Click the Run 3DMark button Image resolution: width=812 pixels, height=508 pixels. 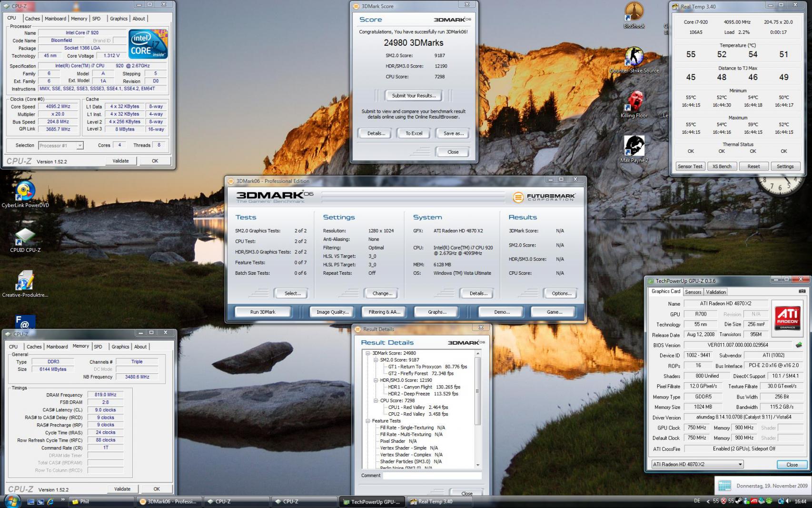click(x=263, y=312)
